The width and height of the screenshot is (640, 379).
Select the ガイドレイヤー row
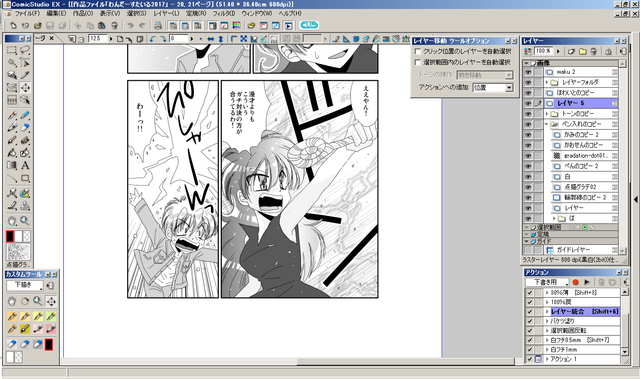tap(580, 250)
